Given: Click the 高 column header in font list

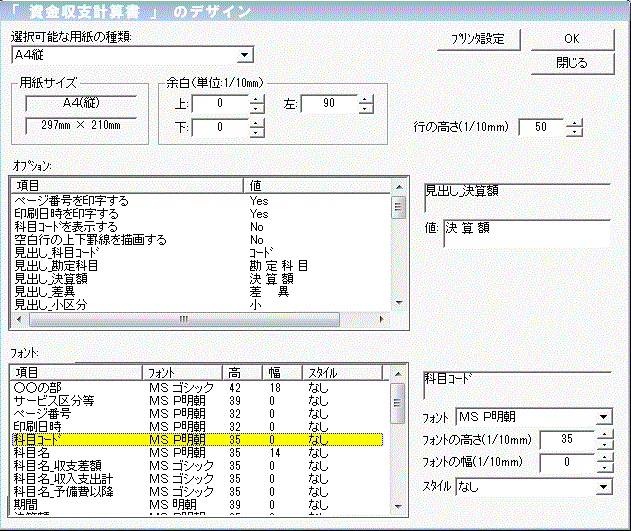Looking at the screenshot, I should 242,373.
